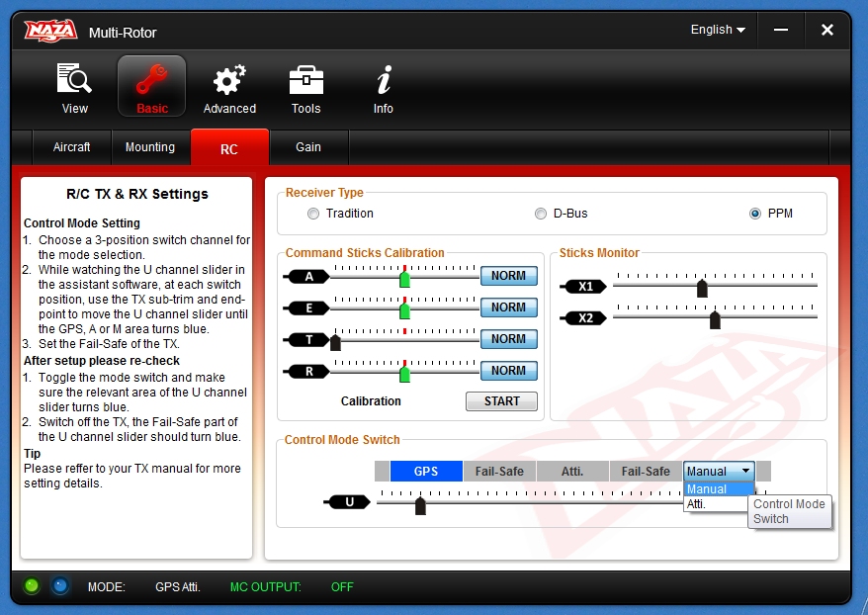The height and width of the screenshot is (615, 868).
Task: Click the Atti. mode segment
Action: click(x=572, y=471)
